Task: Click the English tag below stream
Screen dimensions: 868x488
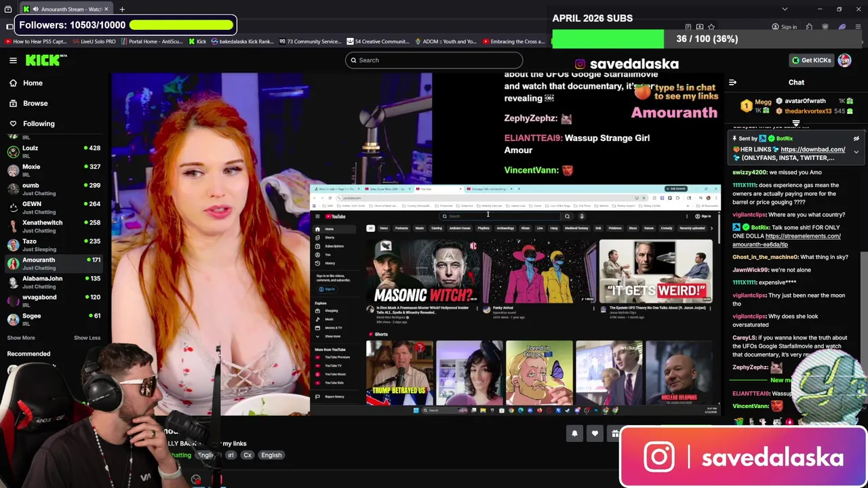Action: (271, 455)
